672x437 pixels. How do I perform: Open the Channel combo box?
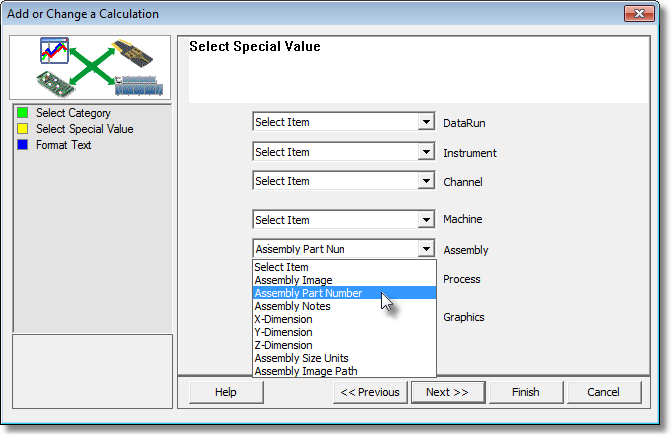coord(344,181)
